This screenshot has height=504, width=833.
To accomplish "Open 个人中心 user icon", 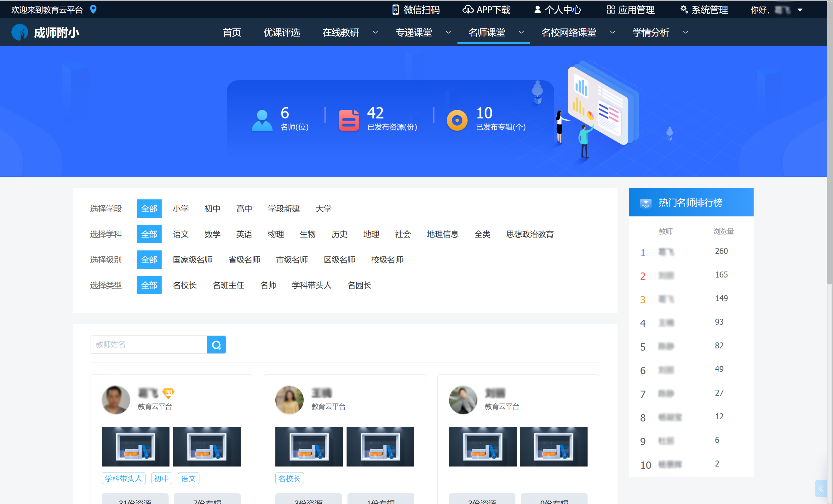I will [x=537, y=10].
